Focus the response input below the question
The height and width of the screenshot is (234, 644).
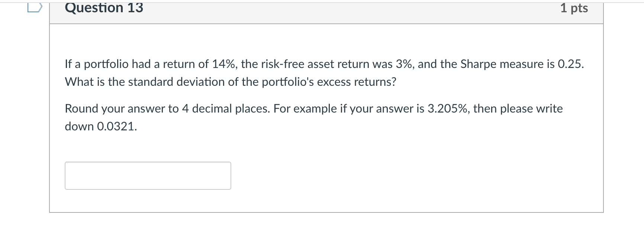[x=148, y=175]
